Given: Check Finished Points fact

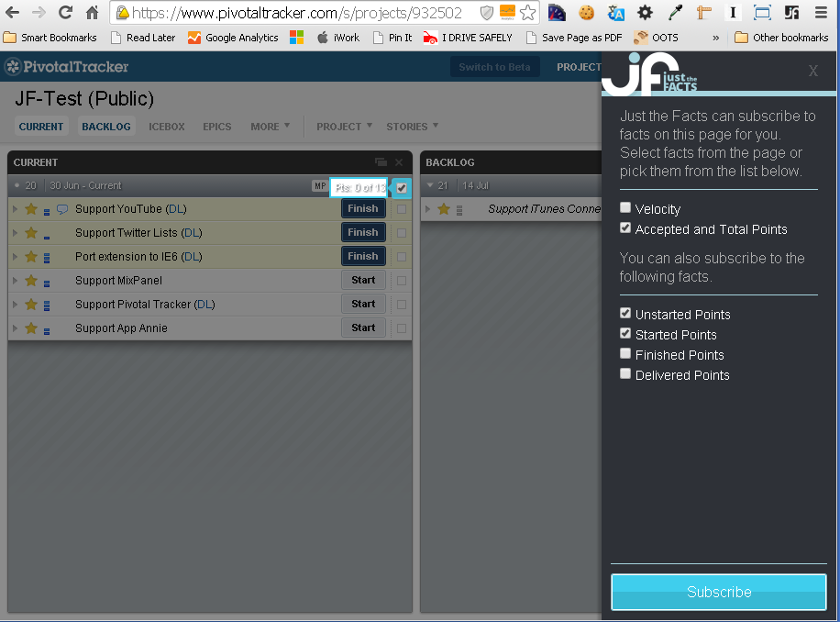Looking at the screenshot, I should [625, 353].
